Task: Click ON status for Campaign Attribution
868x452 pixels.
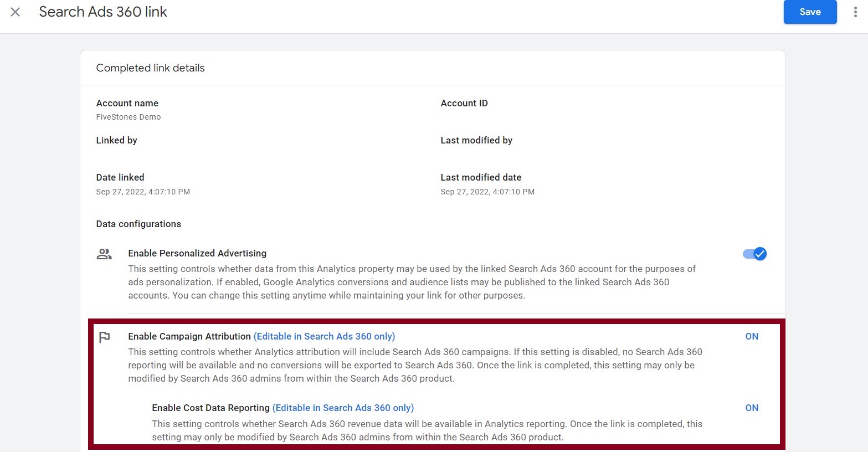Action: 752,336
